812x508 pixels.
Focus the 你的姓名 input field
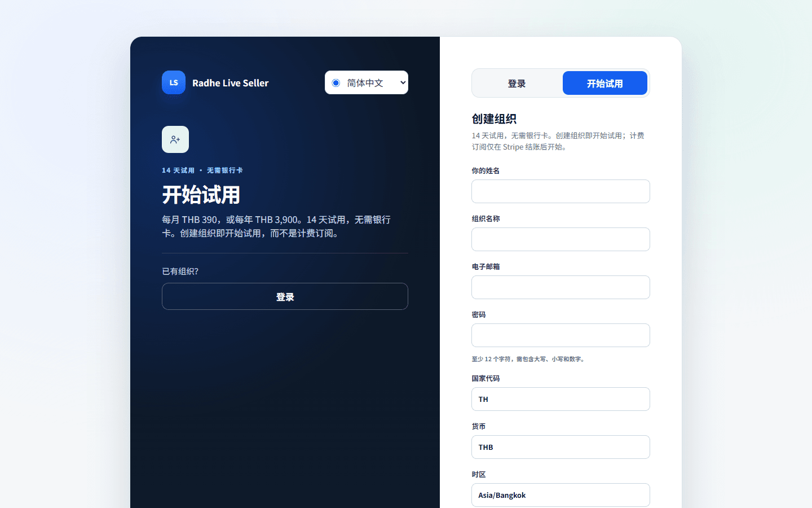561,191
